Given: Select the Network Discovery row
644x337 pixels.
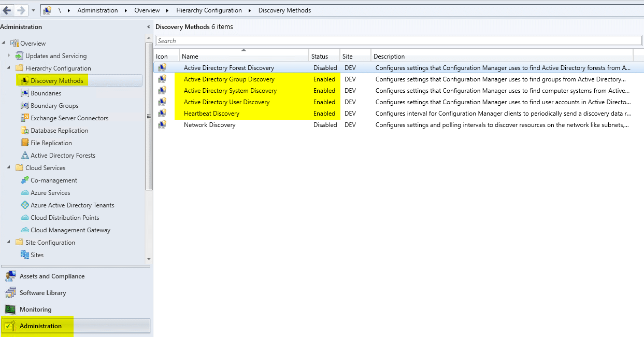Looking at the screenshot, I should coord(209,124).
